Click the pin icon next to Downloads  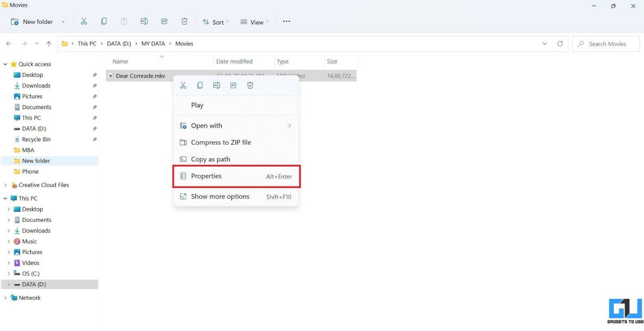tap(95, 86)
